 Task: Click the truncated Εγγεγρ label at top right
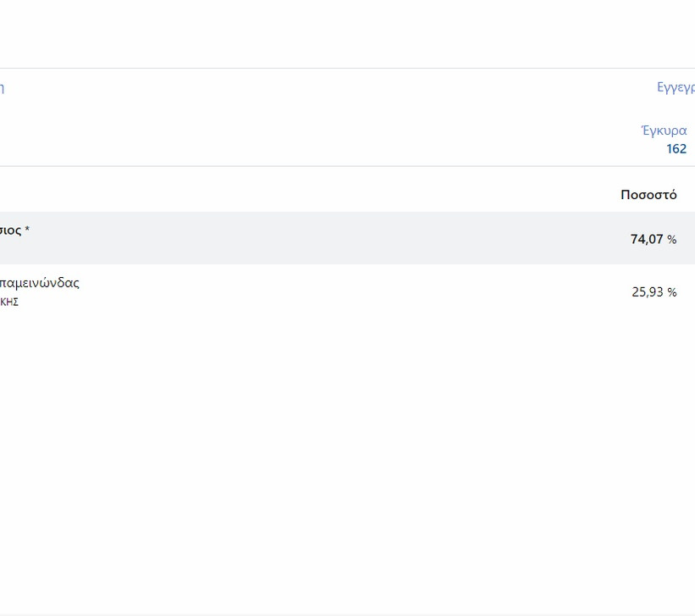[x=676, y=87]
